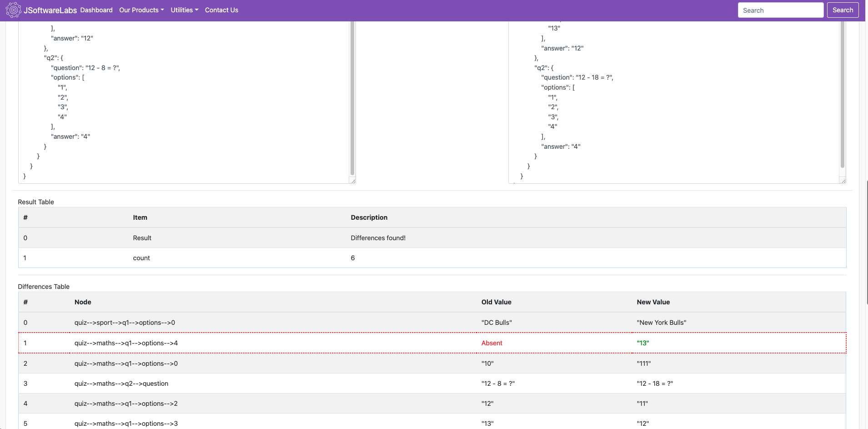The width and height of the screenshot is (868, 429).
Task: Select node quiz-->maths-->q1-->options-->2
Action: (x=126, y=404)
